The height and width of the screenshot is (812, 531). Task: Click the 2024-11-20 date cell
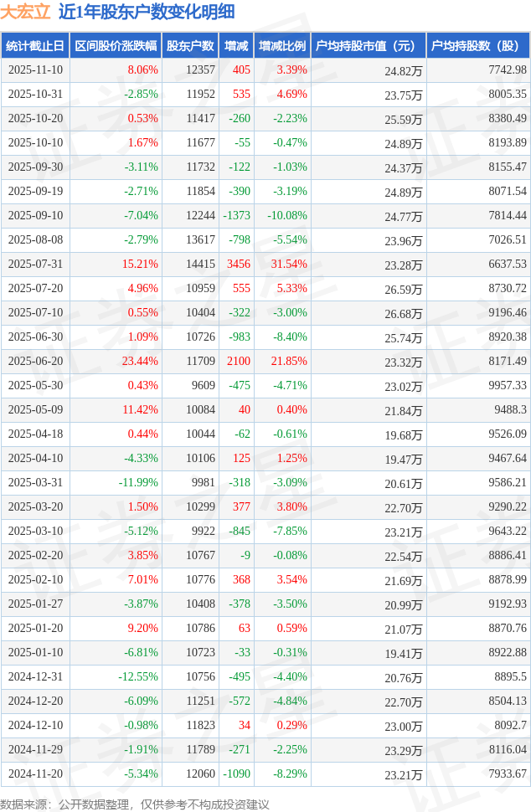click(x=34, y=774)
